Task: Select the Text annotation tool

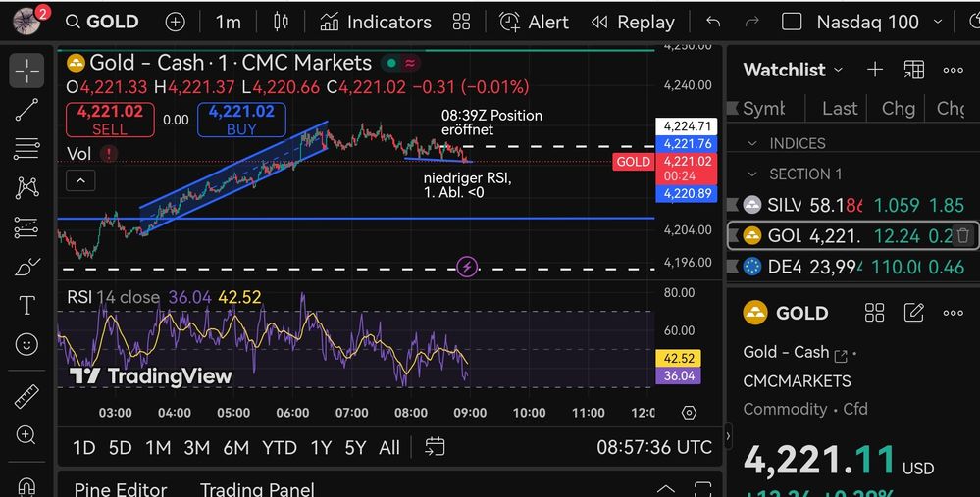Action: coord(26,306)
